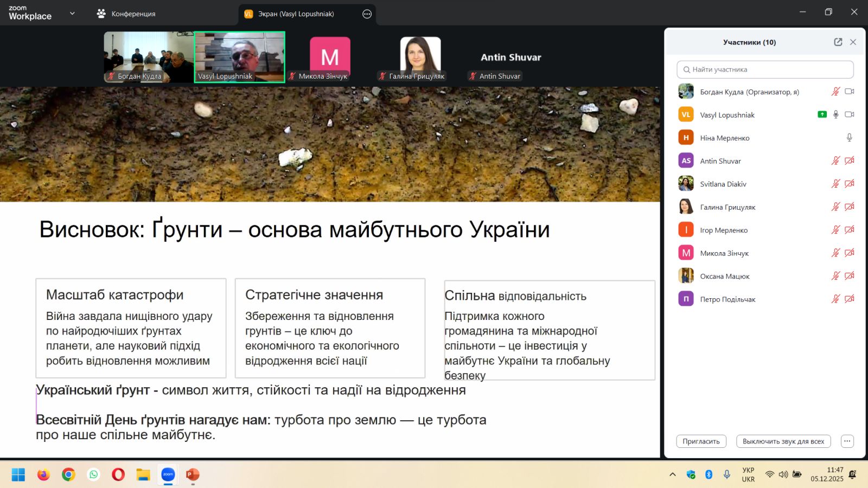Image resolution: width=868 pixels, height=488 pixels.
Task: Open more options for shared screen tab
Action: (x=367, y=14)
